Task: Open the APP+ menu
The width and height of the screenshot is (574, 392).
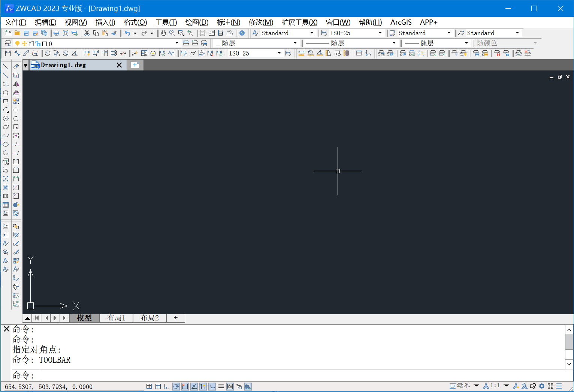Action: [429, 22]
